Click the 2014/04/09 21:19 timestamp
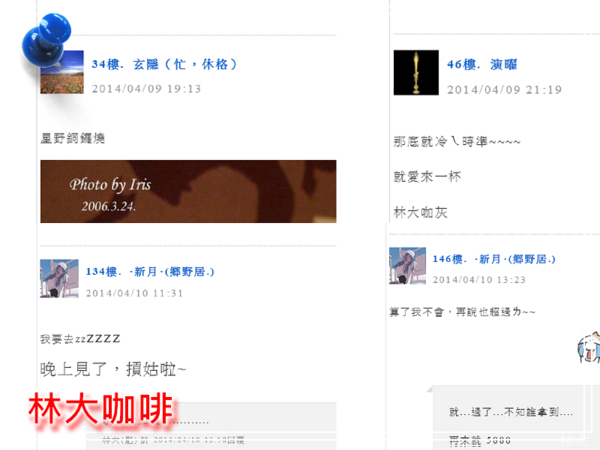Image resolution: width=600 pixels, height=450 pixels. coord(504,90)
